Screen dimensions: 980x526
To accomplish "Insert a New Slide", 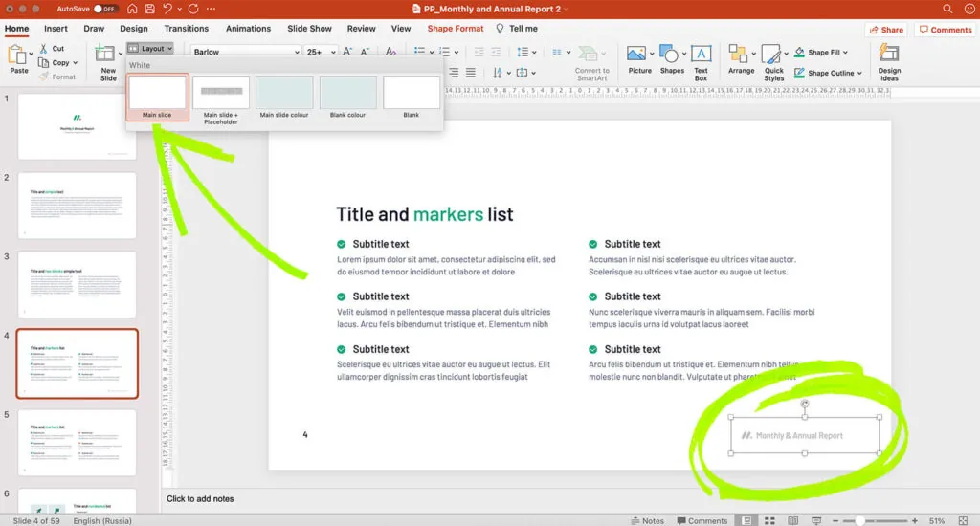I will click(x=107, y=63).
